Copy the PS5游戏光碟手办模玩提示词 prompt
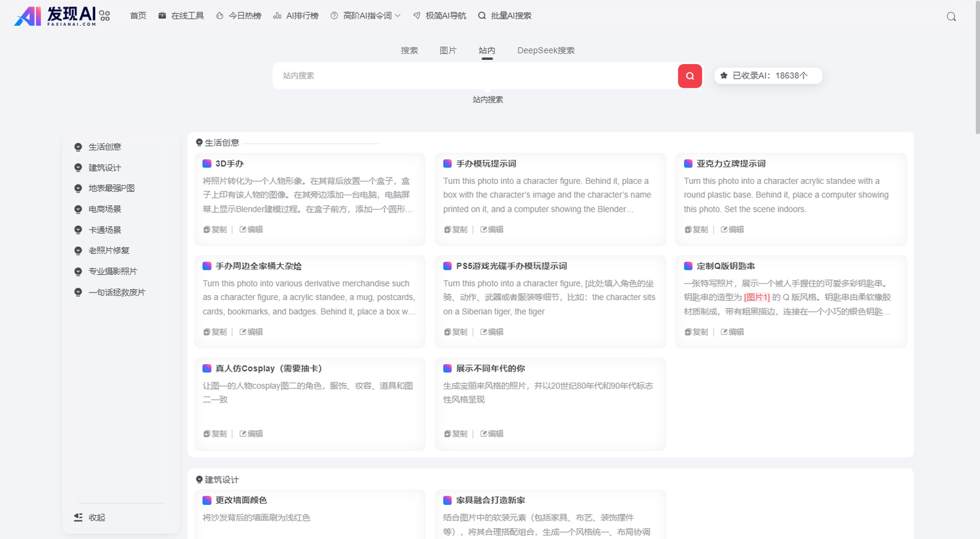This screenshot has height=539, width=980. click(x=456, y=332)
